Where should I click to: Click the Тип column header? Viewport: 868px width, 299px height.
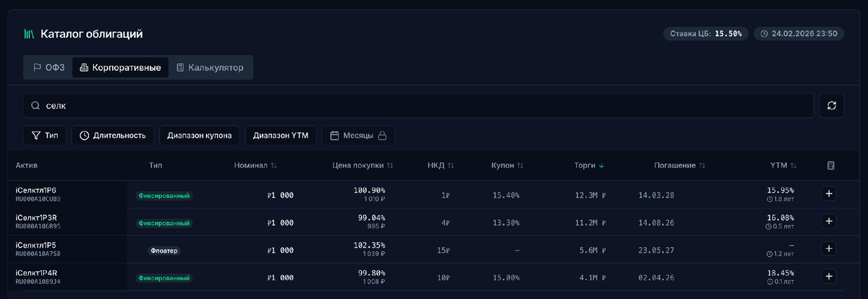click(156, 166)
